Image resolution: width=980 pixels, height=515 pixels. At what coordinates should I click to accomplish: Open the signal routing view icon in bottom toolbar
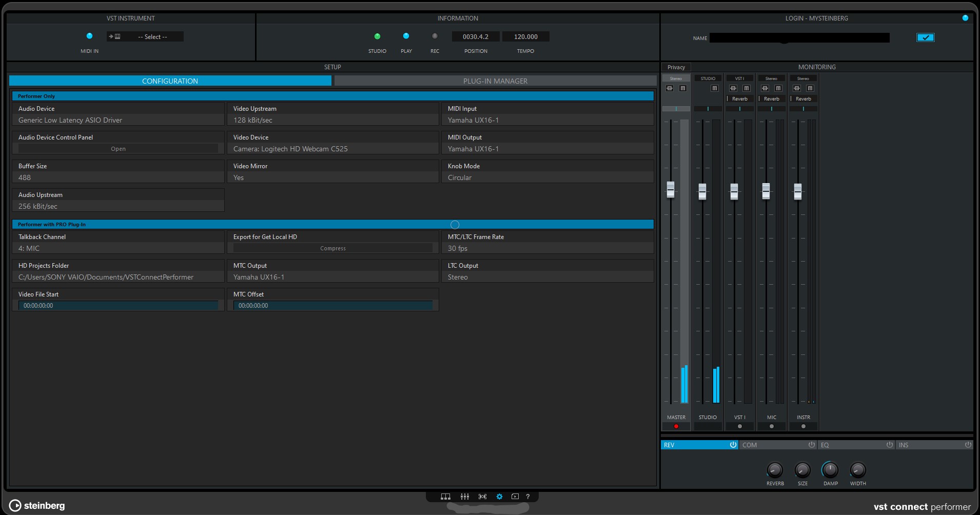(x=445, y=497)
